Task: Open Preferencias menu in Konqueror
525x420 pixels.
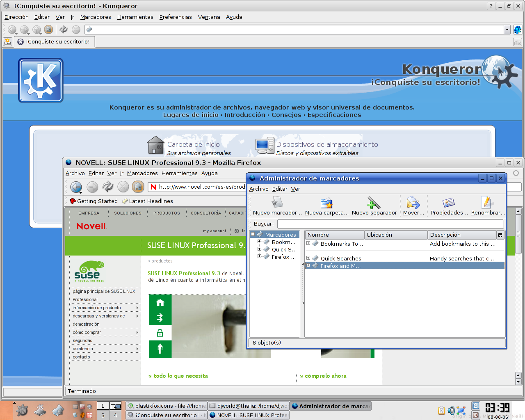Action: [176, 17]
